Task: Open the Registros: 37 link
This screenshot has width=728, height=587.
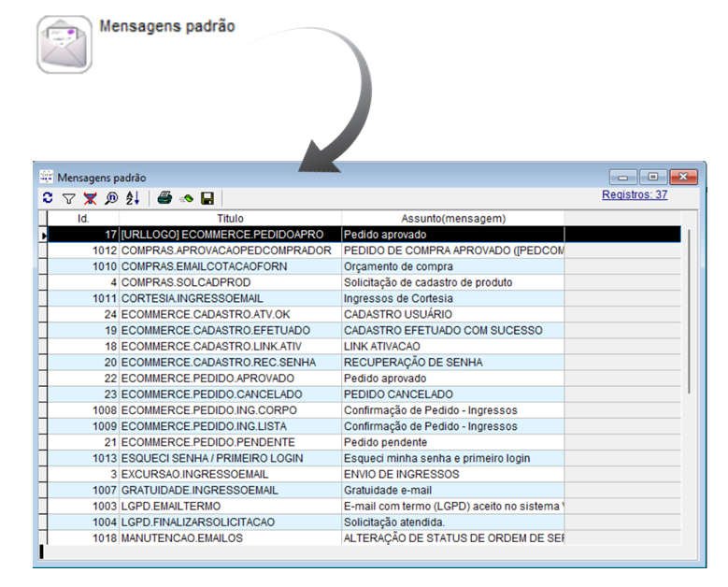Action: (x=635, y=195)
